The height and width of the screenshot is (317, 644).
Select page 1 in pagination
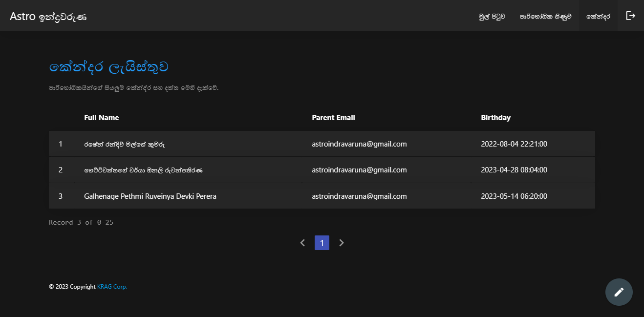click(322, 243)
